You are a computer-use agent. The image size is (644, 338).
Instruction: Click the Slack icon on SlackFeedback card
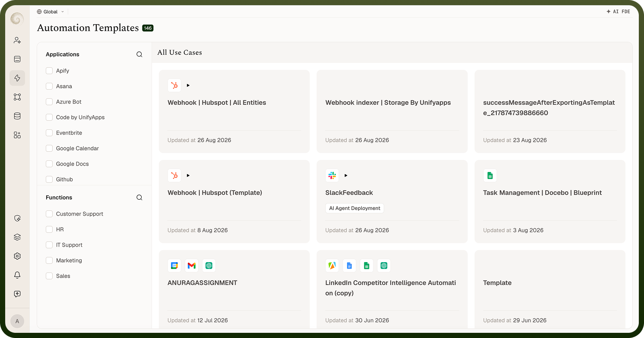click(x=332, y=175)
